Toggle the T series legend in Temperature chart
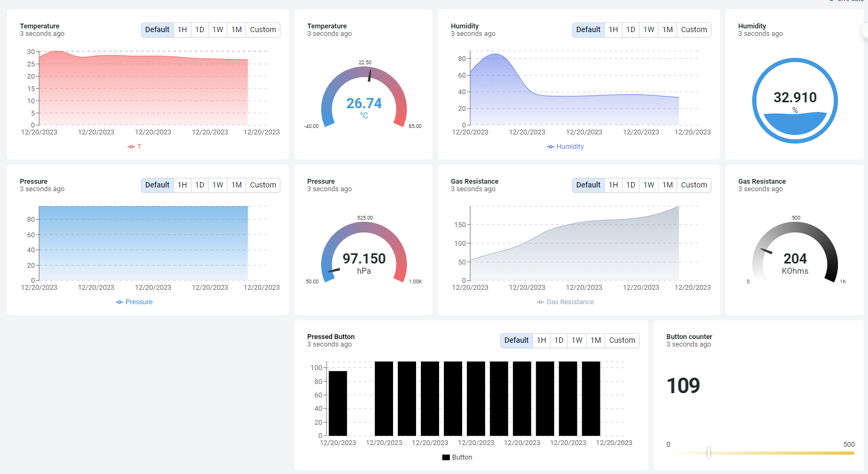 (x=135, y=147)
